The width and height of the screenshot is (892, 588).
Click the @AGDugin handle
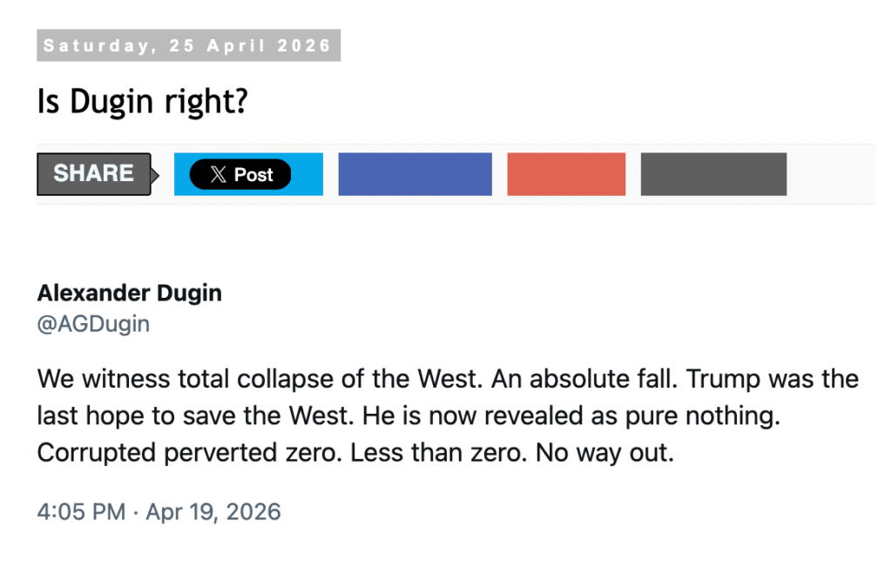[x=93, y=324]
